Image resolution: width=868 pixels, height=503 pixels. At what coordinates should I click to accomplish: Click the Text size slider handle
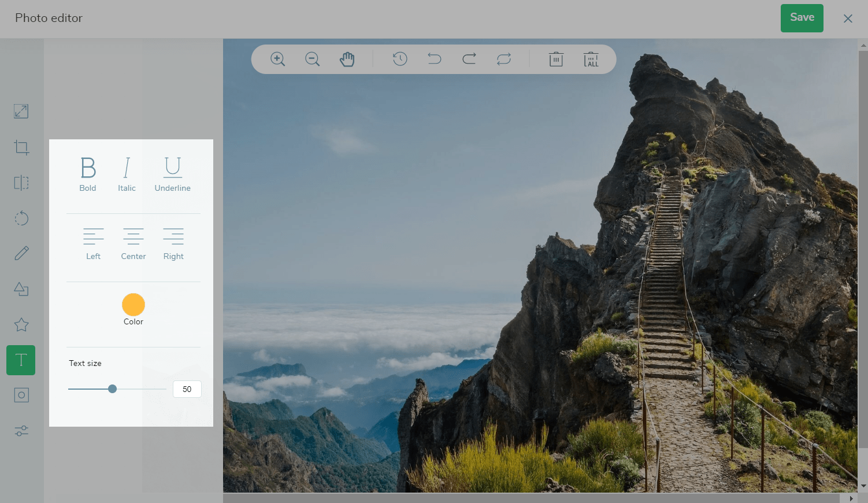[113, 389]
